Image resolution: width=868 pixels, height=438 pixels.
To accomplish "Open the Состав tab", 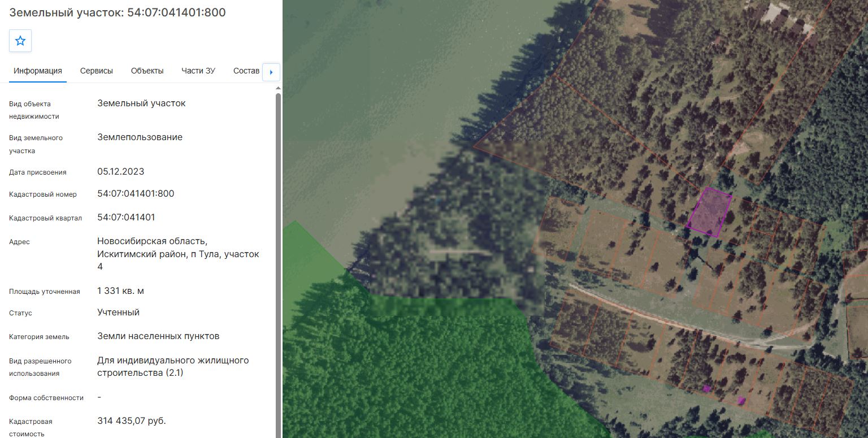I will tap(246, 71).
